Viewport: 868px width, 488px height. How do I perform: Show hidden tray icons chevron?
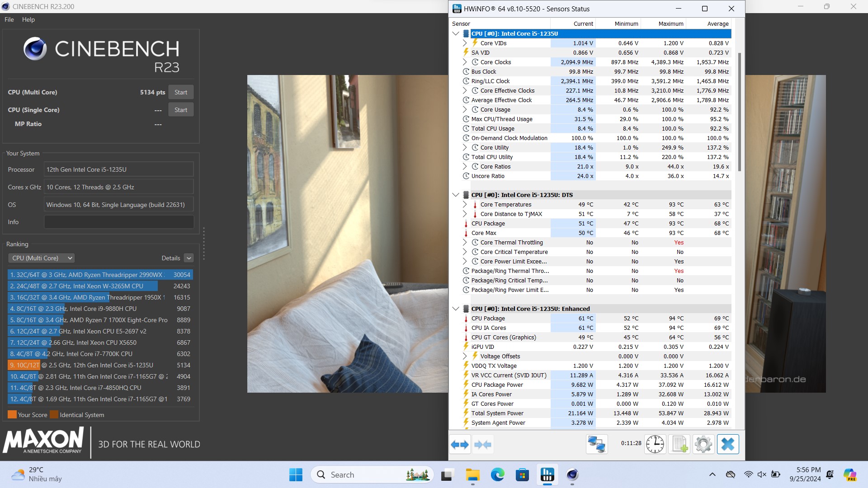pyautogui.click(x=712, y=474)
